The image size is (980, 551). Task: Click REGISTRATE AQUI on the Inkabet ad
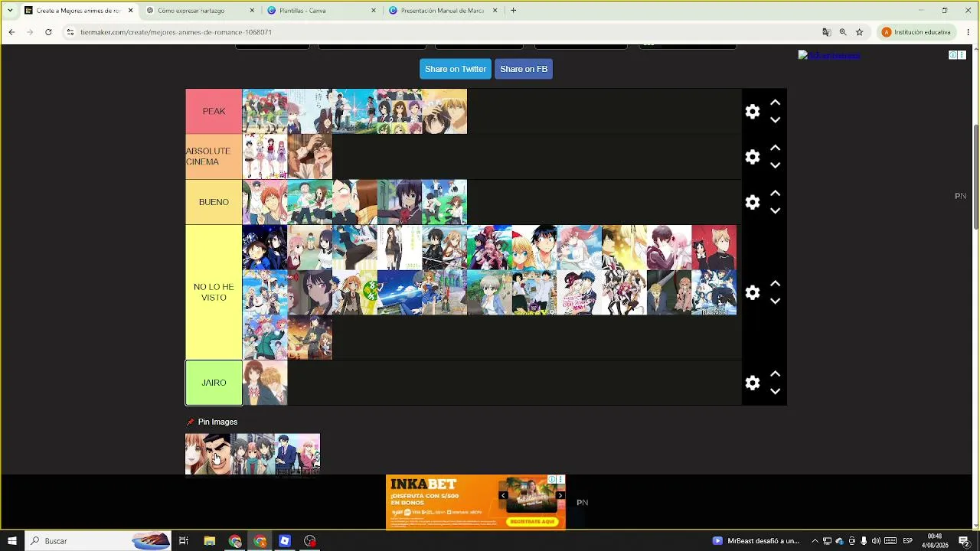point(532,521)
